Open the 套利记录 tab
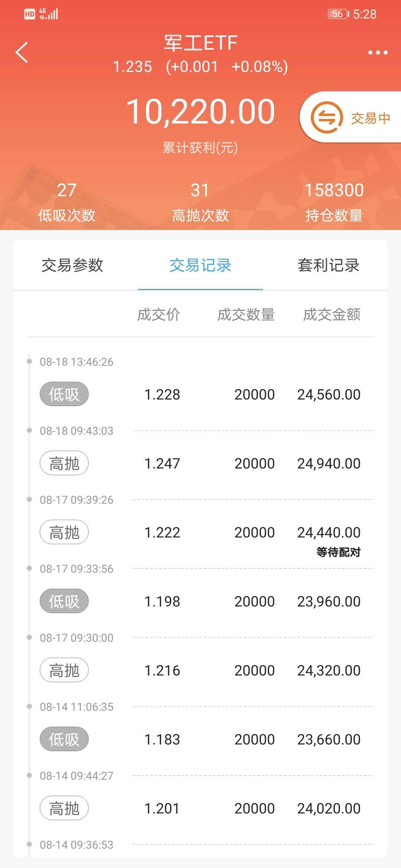 point(328,265)
